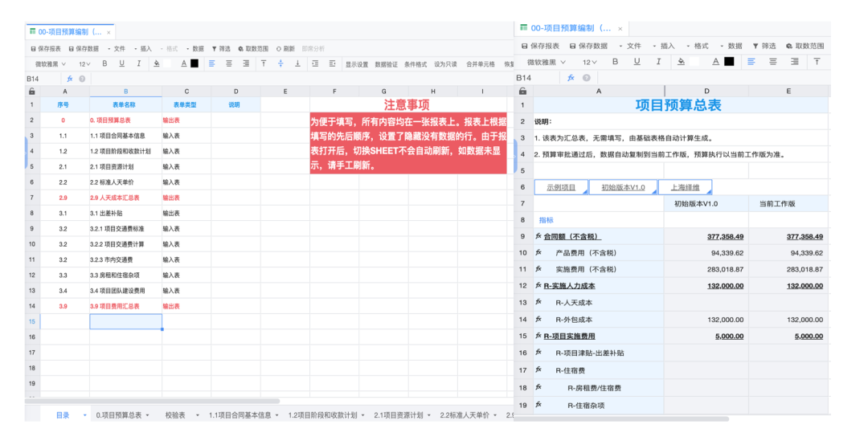
Task: Toggle italic in right window toolbar
Action: tap(658, 62)
